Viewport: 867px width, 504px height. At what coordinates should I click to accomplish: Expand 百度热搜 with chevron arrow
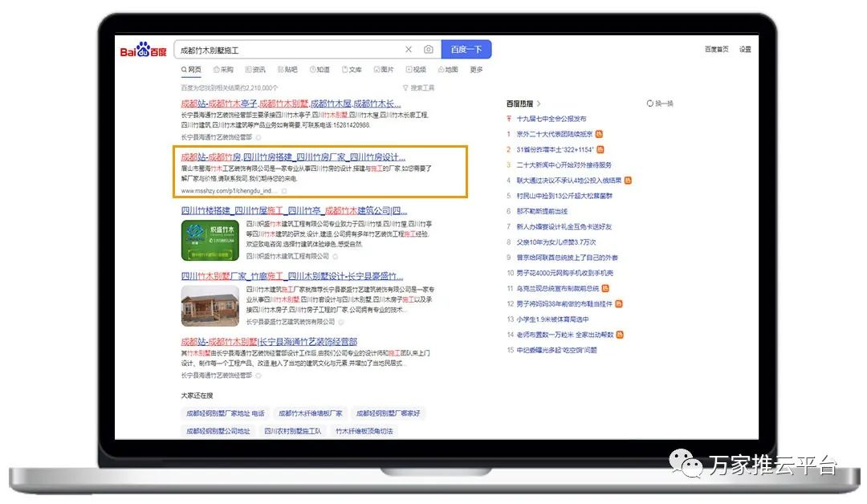coord(539,104)
